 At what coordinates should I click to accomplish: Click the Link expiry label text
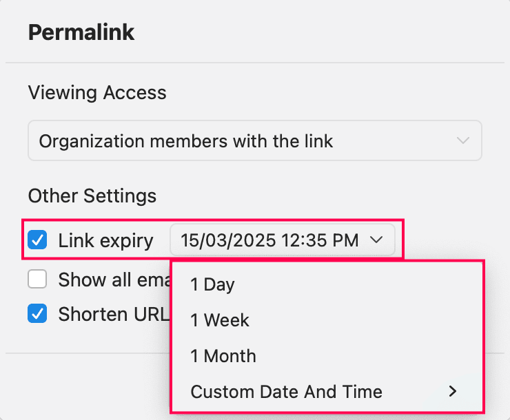pos(105,240)
